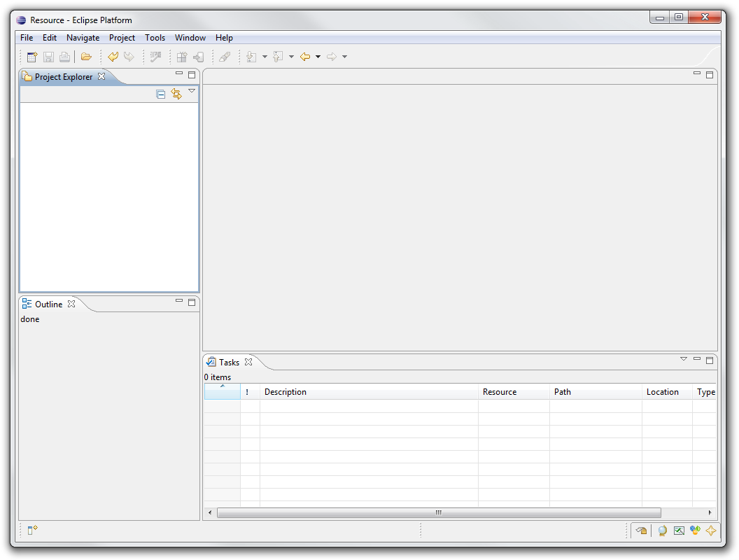Select the Tasks tab
The image size is (739, 560).
click(229, 363)
